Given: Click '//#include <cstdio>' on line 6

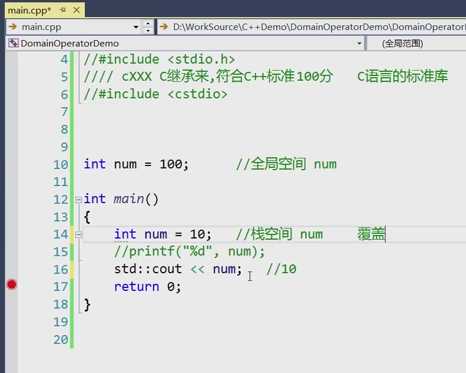Looking at the screenshot, I should point(156,94).
